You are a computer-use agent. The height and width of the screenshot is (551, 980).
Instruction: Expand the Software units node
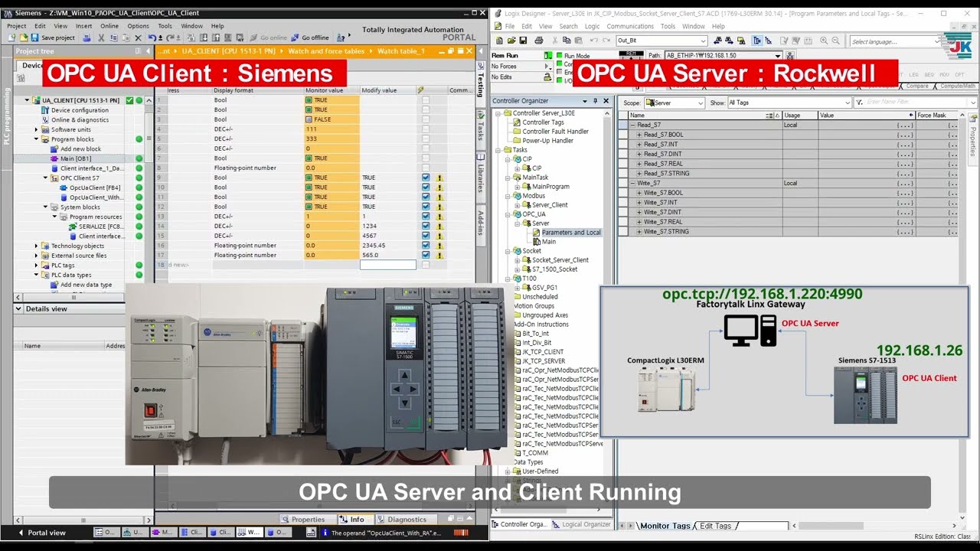coord(36,129)
